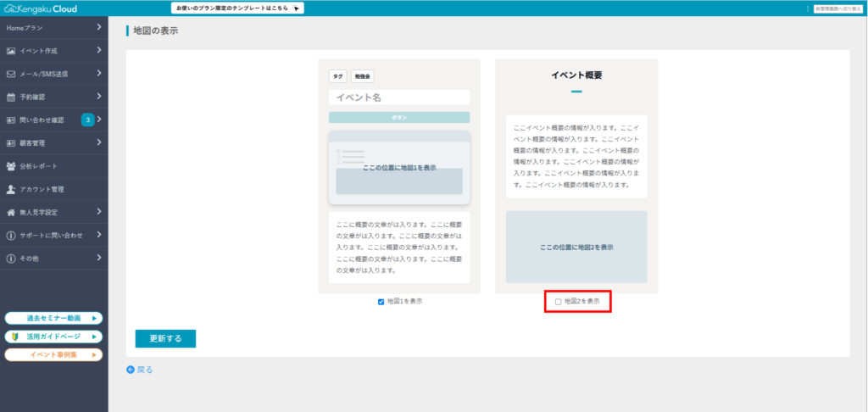Click the house icon for 無人見学設定
The width and height of the screenshot is (868, 412).
tap(11, 212)
